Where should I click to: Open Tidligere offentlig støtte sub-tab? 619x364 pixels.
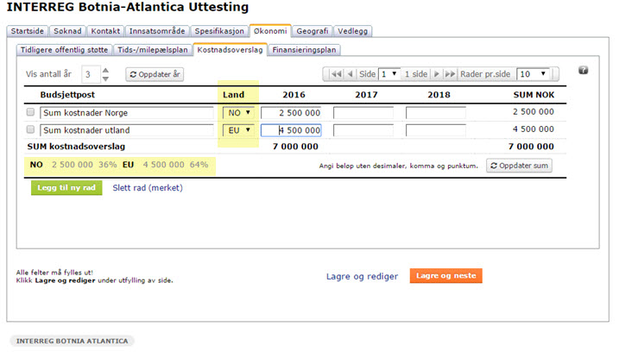65,50
